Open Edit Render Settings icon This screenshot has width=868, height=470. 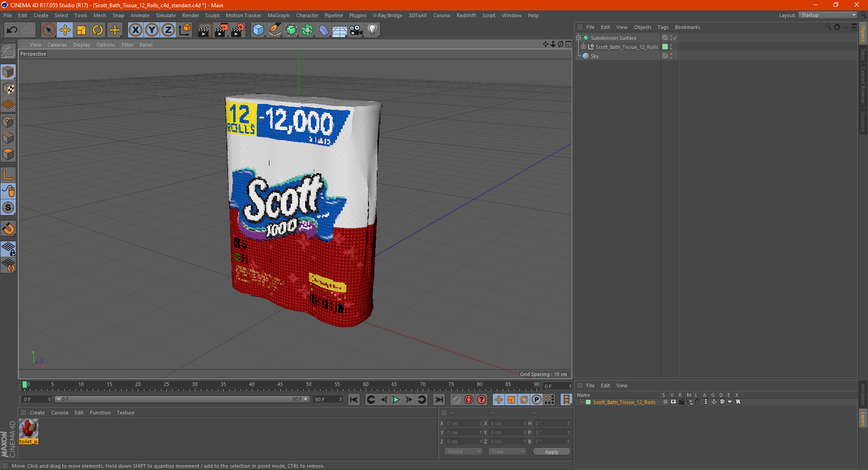pos(238,30)
